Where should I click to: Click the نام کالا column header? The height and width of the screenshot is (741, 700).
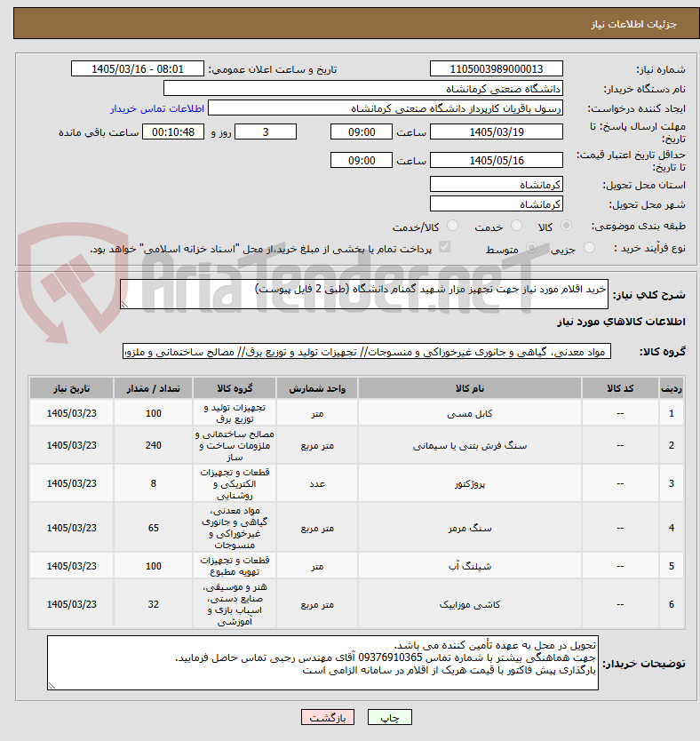click(470, 388)
